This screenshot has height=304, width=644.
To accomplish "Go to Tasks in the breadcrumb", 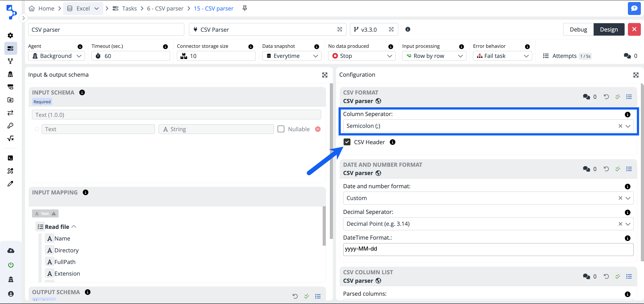I will [129, 8].
